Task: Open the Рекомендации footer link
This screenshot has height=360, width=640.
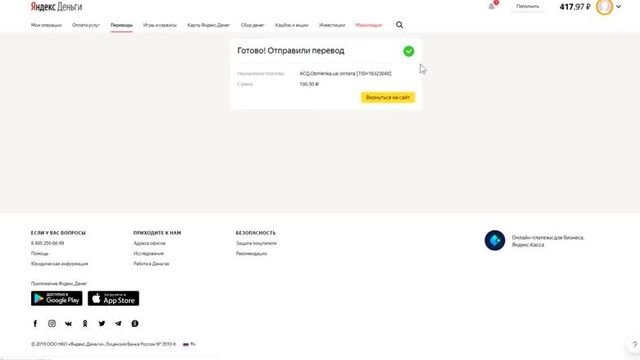Action: coord(251,253)
